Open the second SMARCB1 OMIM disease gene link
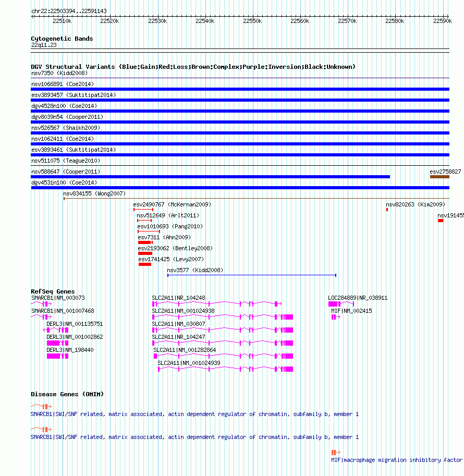This screenshot has height=476, width=464. [x=194, y=437]
